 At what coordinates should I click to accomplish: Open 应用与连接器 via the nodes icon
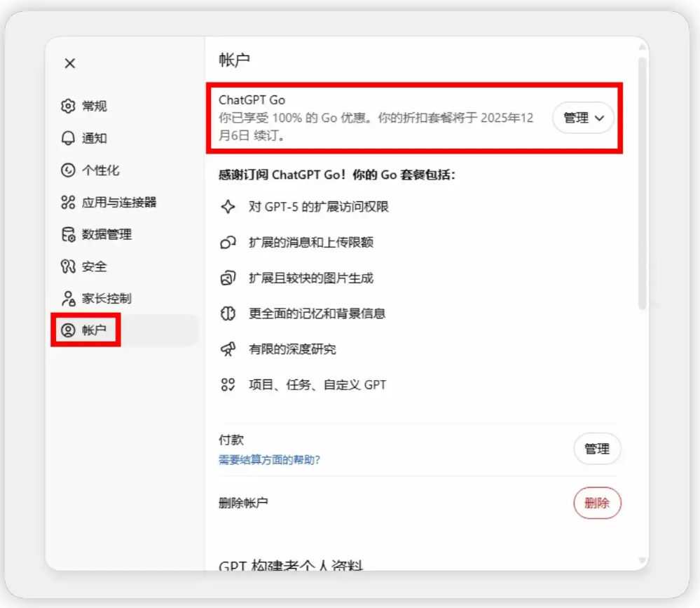(x=68, y=203)
